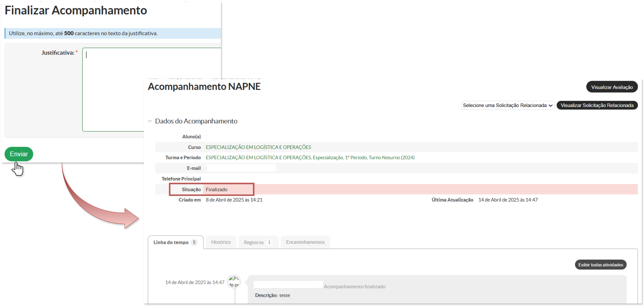Click the timeline date 14 de Abril de 2025 às 14:47
The width and height of the screenshot is (644, 306).
tap(195, 282)
